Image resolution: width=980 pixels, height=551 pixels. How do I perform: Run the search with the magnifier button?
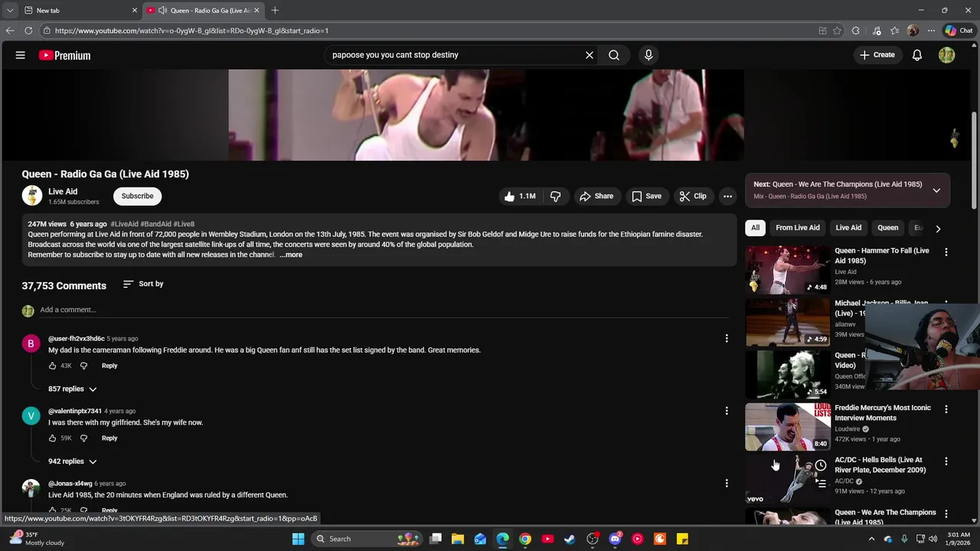tap(614, 55)
